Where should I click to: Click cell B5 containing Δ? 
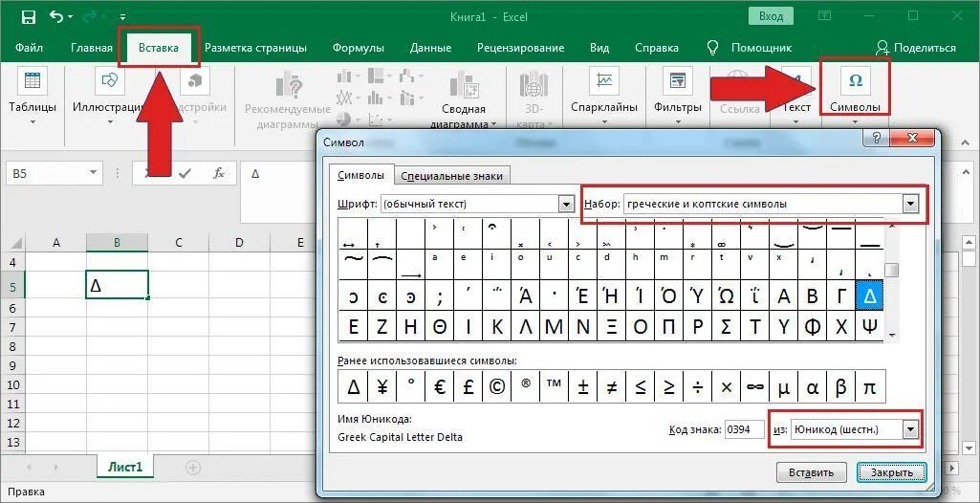point(117,286)
